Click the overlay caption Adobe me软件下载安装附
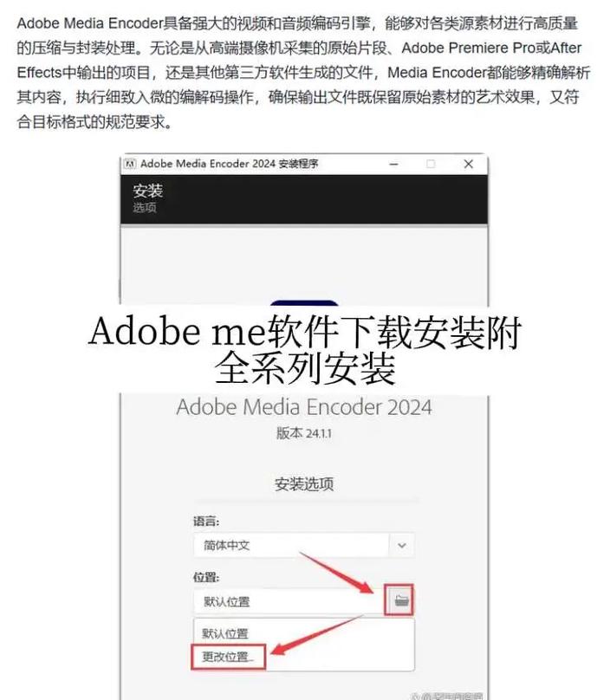The height and width of the screenshot is (700, 610). coord(305,331)
